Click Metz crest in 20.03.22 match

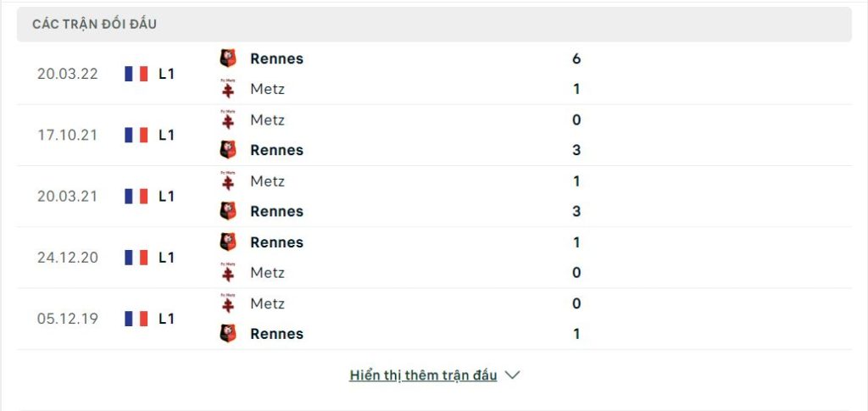click(228, 88)
